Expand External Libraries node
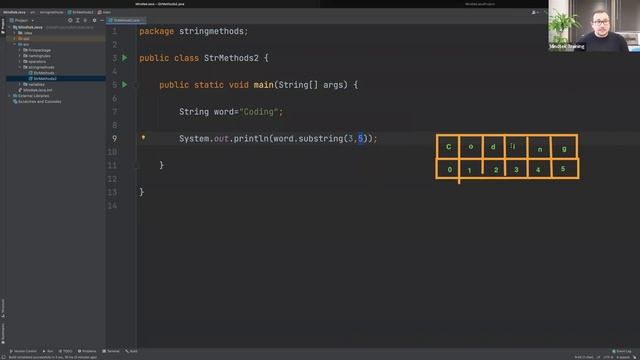 [10, 96]
